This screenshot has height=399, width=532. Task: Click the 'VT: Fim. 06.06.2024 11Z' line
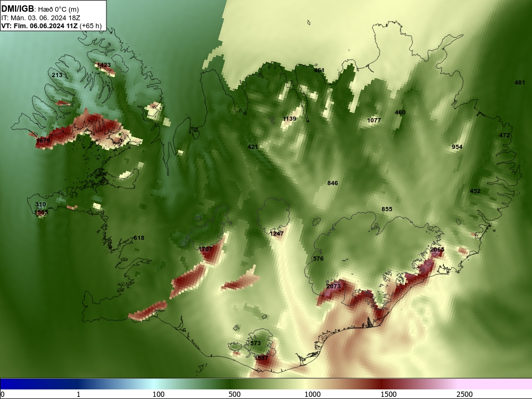(x=39, y=26)
